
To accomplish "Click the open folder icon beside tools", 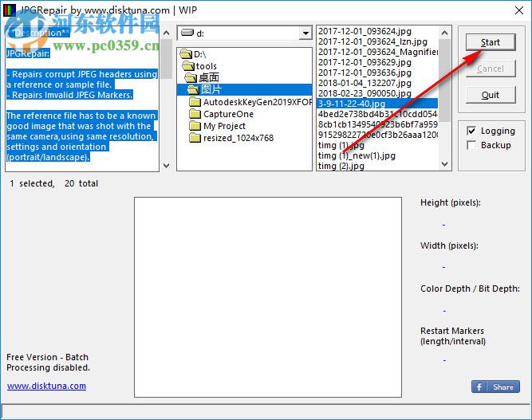I will point(188,66).
